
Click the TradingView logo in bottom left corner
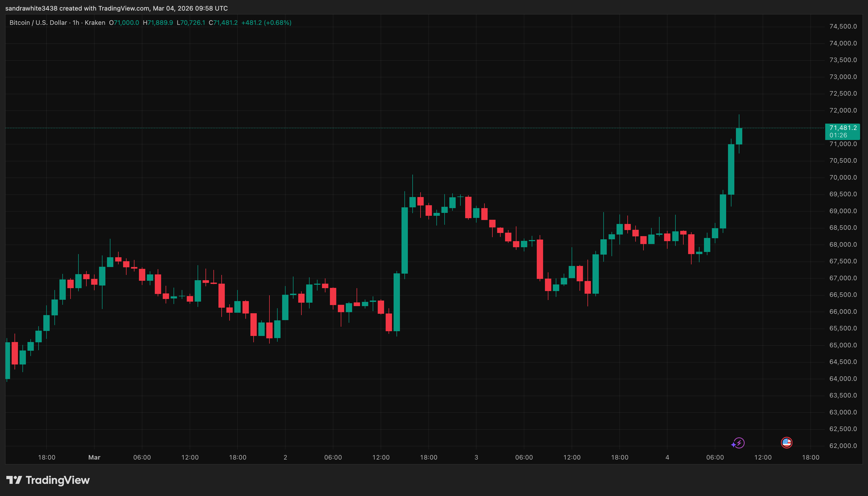(x=48, y=481)
